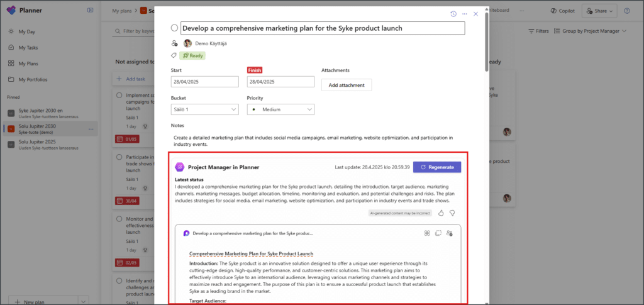Open Share dropdown
Viewport: 644px width, 305px height.
pyautogui.click(x=599, y=11)
